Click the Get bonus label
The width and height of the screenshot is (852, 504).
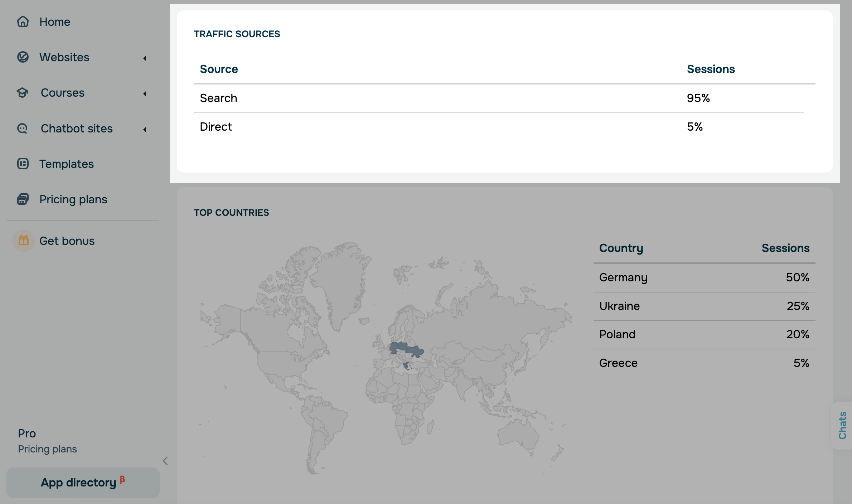point(67,241)
